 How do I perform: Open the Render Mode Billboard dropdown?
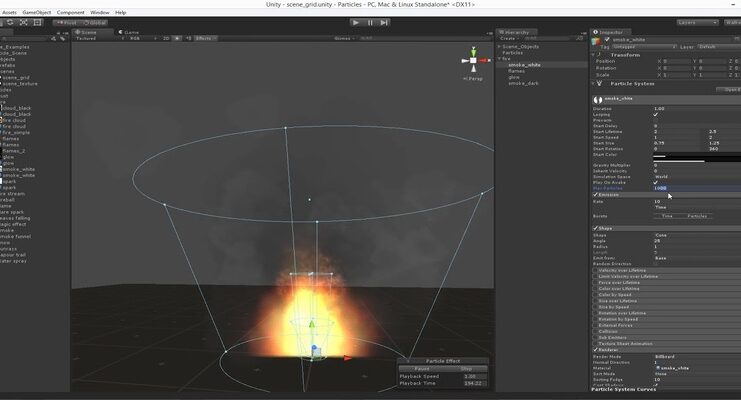pyautogui.click(x=697, y=357)
